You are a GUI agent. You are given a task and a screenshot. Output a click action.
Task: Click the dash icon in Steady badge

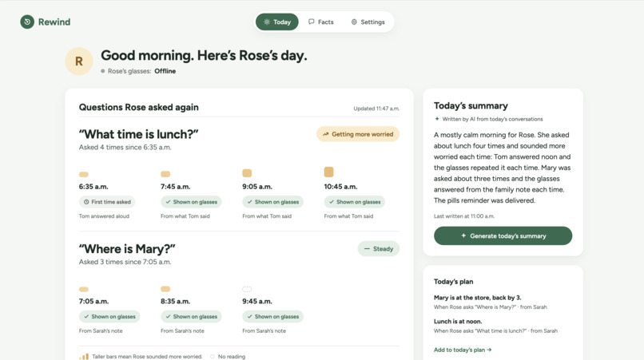[x=367, y=249]
